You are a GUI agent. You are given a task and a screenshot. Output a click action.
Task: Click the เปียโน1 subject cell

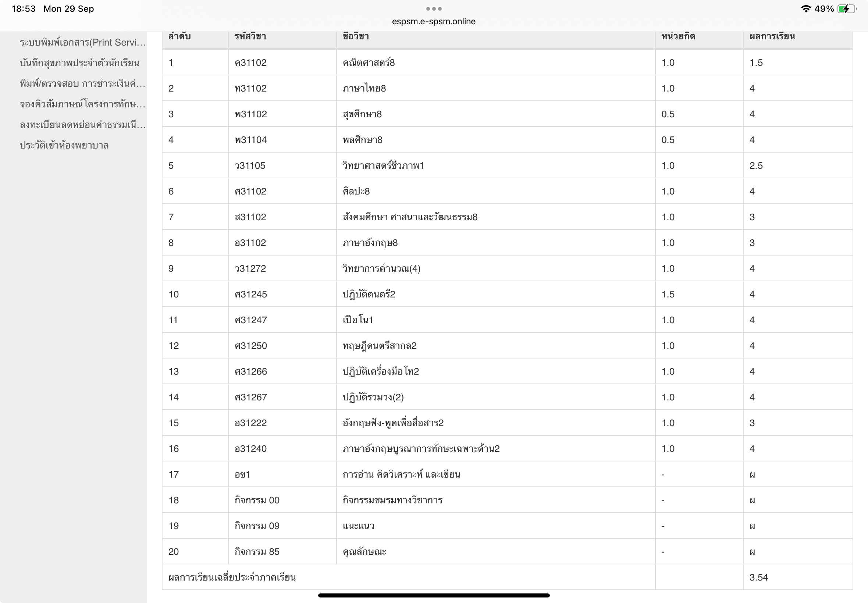[x=357, y=320]
